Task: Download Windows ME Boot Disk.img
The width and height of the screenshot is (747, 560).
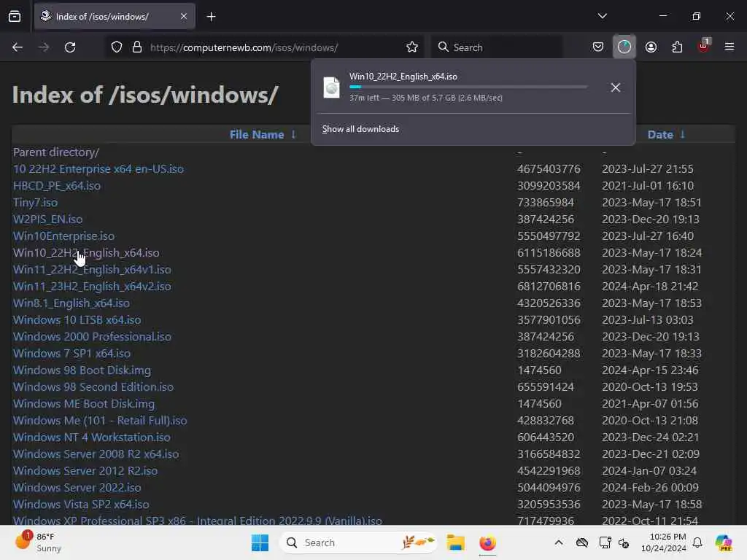Action: (x=84, y=404)
